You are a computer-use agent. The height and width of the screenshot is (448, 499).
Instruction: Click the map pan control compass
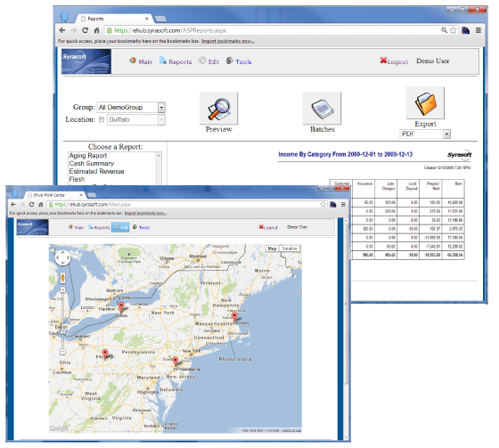(x=62, y=257)
